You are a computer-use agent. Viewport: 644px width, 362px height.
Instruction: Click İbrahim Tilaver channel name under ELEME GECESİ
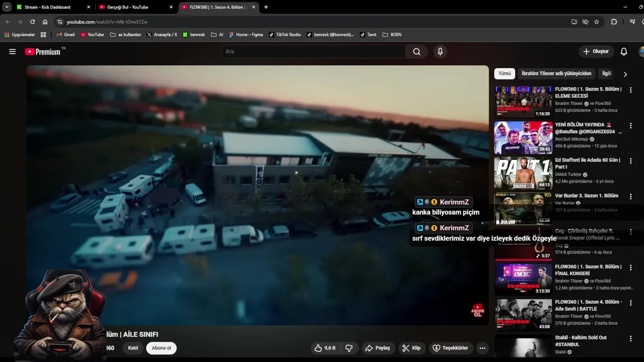569,104
